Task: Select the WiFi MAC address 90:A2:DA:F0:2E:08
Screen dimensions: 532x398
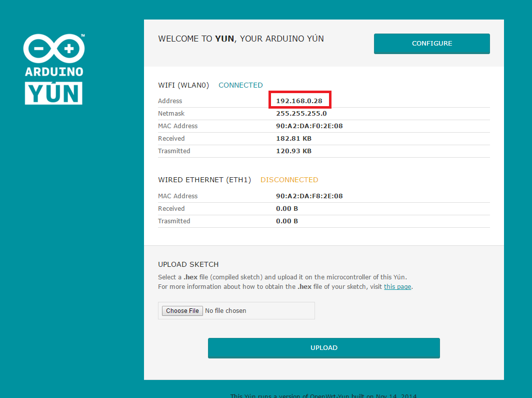Action: click(x=309, y=126)
